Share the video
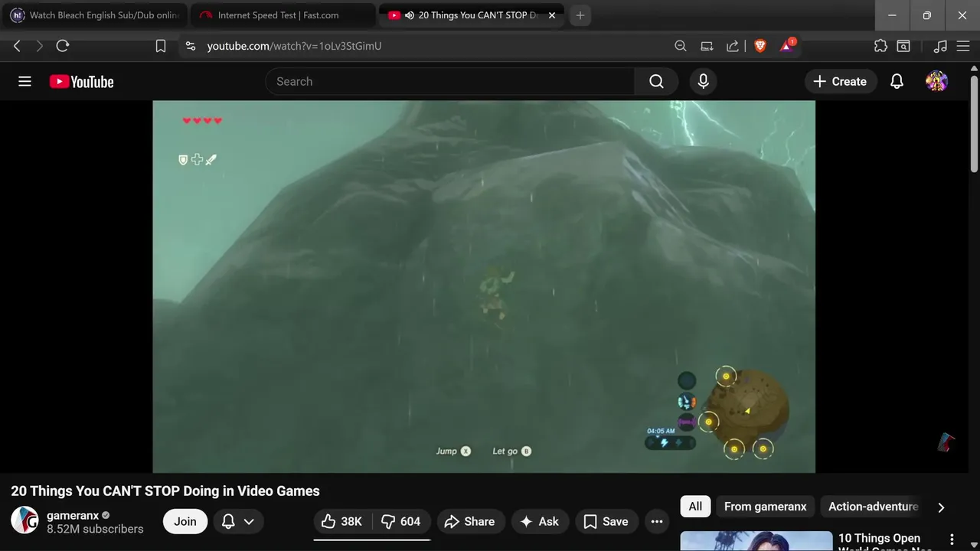This screenshot has width=980, height=551. (x=469, y=521)
